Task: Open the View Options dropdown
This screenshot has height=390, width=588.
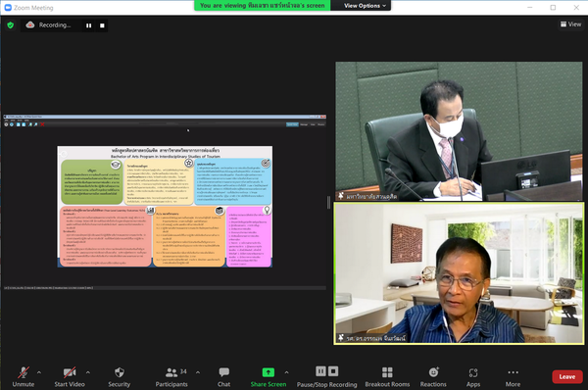Action: pos(365,6)
